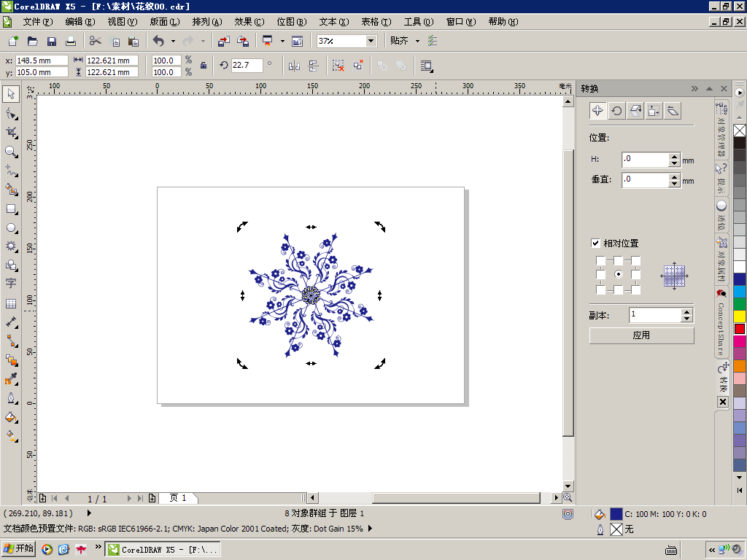747x560 pixels.
Task: Select the Table tool
Action: coord(11,303)
